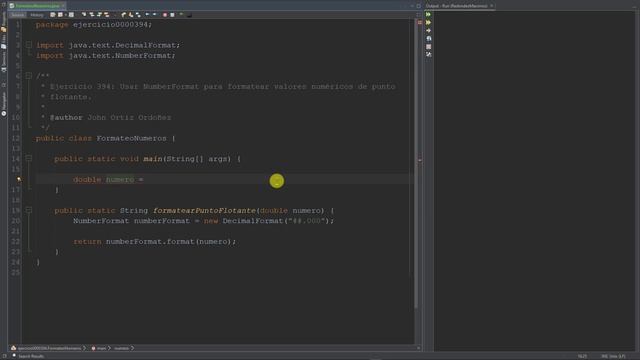Click Find Next Occurrence icon
This screenshot has width=640, height=360.
(99, 15)
